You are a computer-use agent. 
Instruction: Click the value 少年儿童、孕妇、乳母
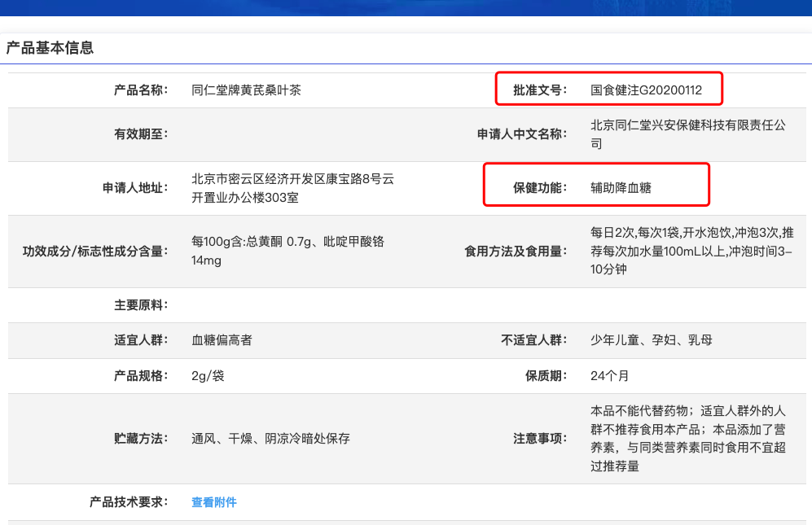point(652,340)
